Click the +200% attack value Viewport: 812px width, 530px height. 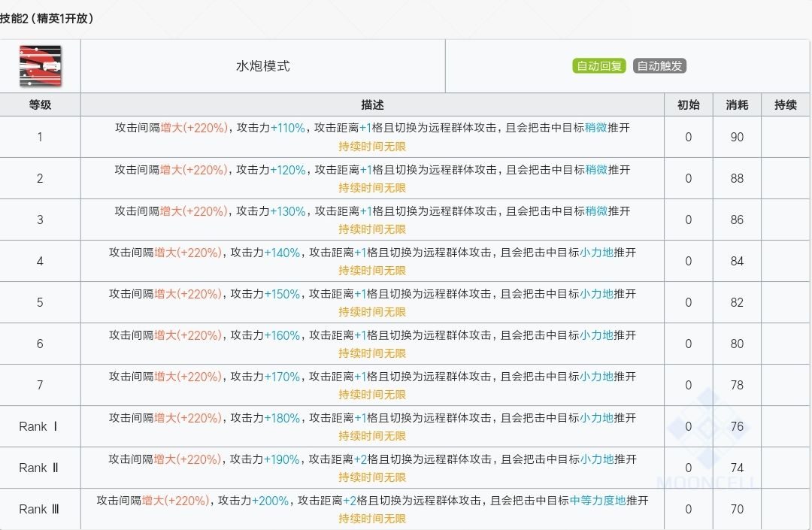271,501
